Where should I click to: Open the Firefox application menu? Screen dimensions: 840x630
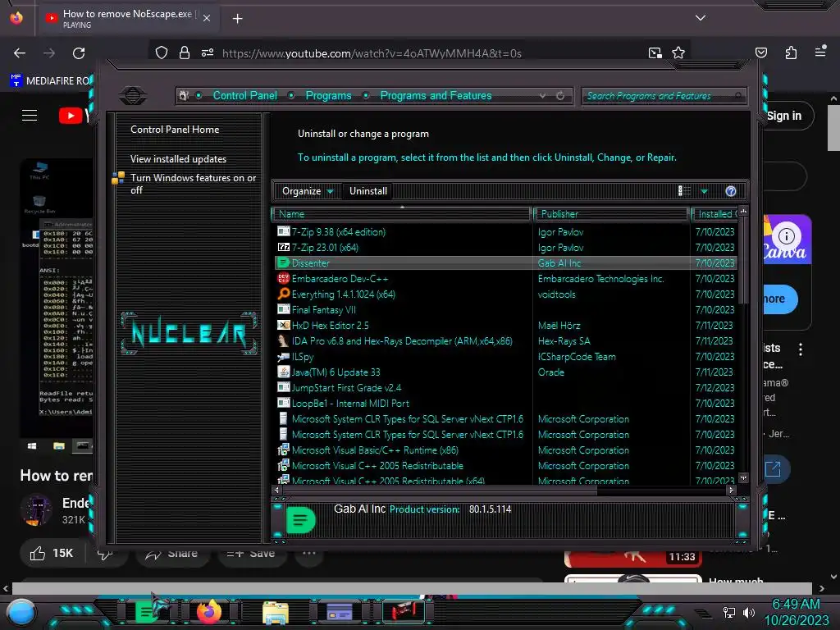click(820, 52)
